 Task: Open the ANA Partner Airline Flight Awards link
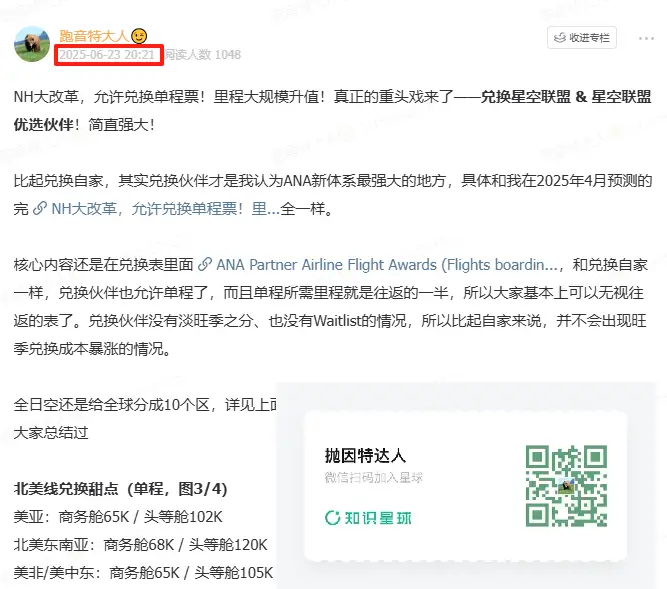tap(387, 265)
